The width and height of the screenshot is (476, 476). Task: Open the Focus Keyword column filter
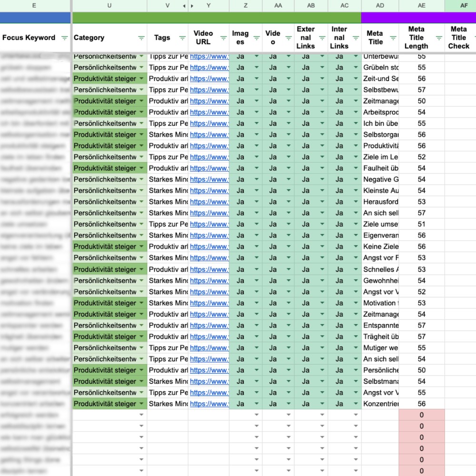[x=64, y=38]
